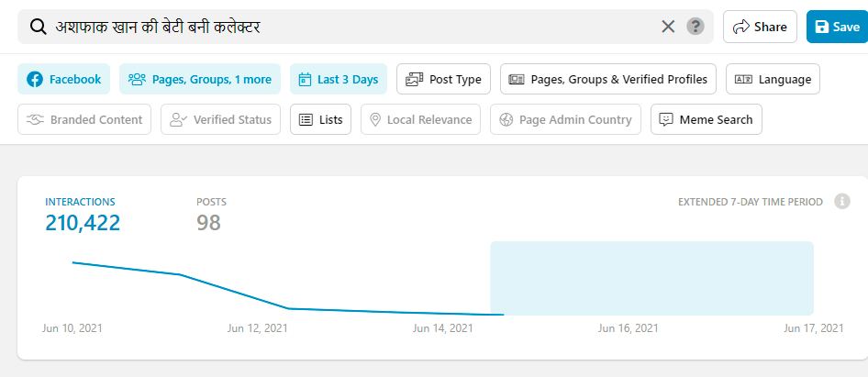
Task: Expand the Pages, Groups, 1 more filter
Action: coord(200,79)
